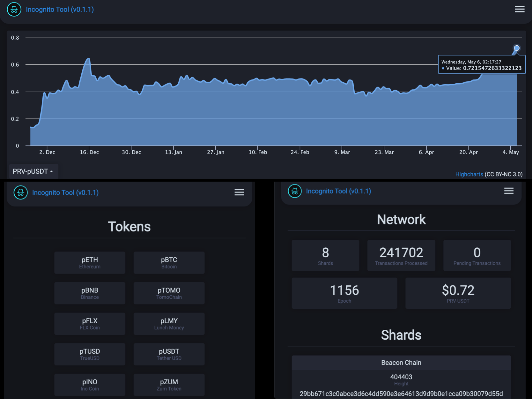Viewport: 532px width, 399px height.
Task: Click the Tokens section heading
Action: (129, 227)
